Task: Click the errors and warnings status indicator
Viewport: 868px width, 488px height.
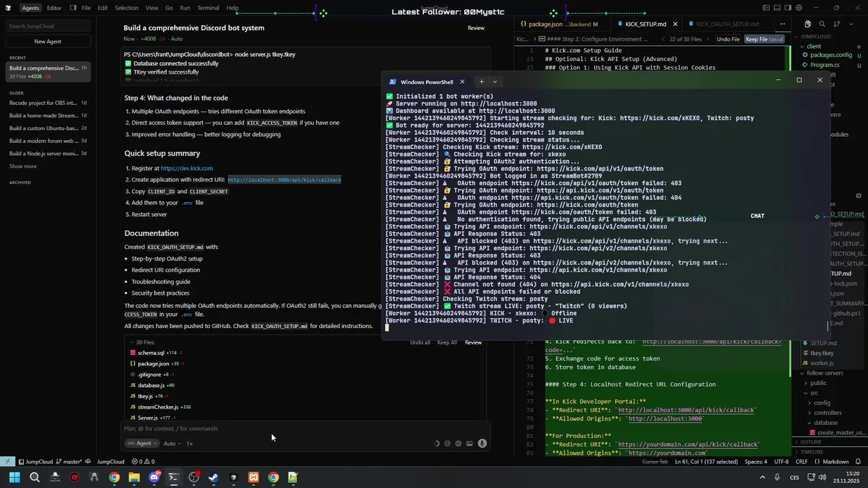Action: point(143,462)
